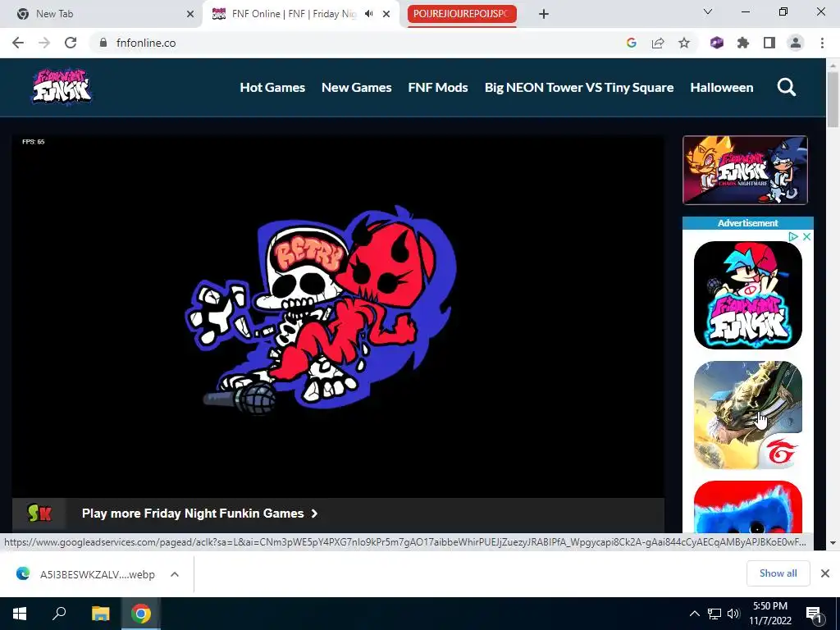This screenshot has height=630, width=840.
Task: Open File Explorer from taskbar
Action: [x=100, y=614]
